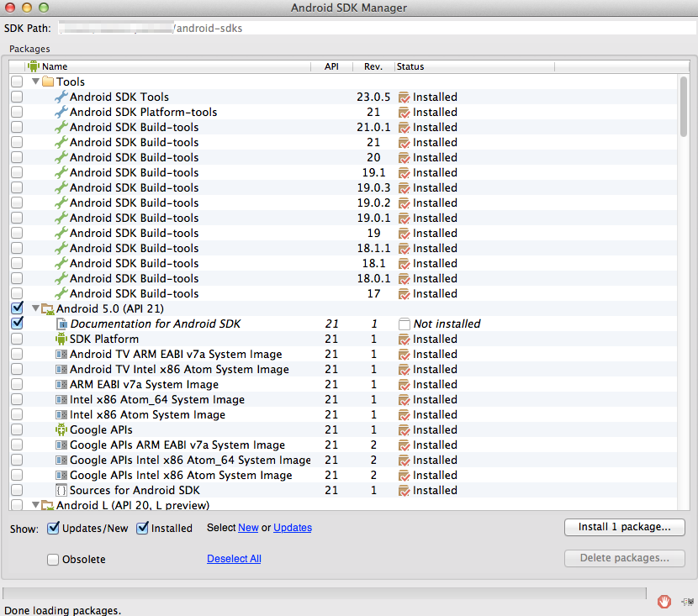Click the system image icon for Android TV Intel x86 Atom
698x616 pixels.
pos(61,369)
